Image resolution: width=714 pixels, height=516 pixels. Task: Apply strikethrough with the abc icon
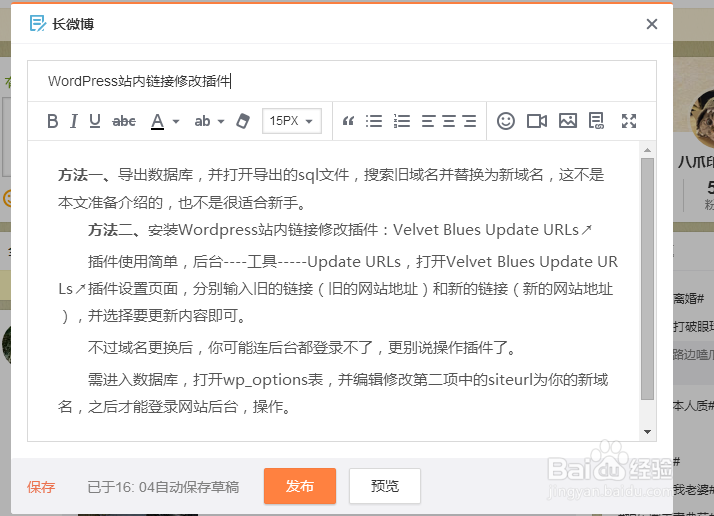[124, 121]
